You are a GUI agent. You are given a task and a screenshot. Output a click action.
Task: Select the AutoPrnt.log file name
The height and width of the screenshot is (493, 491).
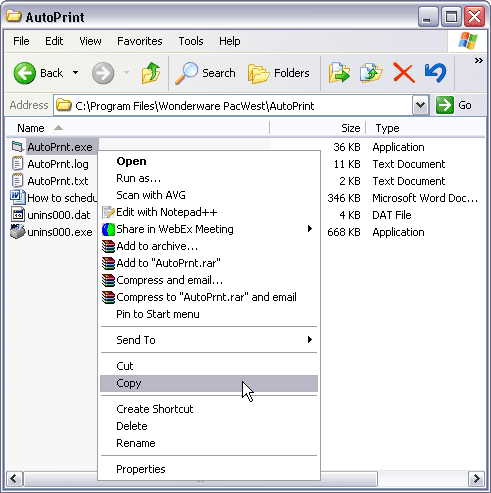click(58, 164)
